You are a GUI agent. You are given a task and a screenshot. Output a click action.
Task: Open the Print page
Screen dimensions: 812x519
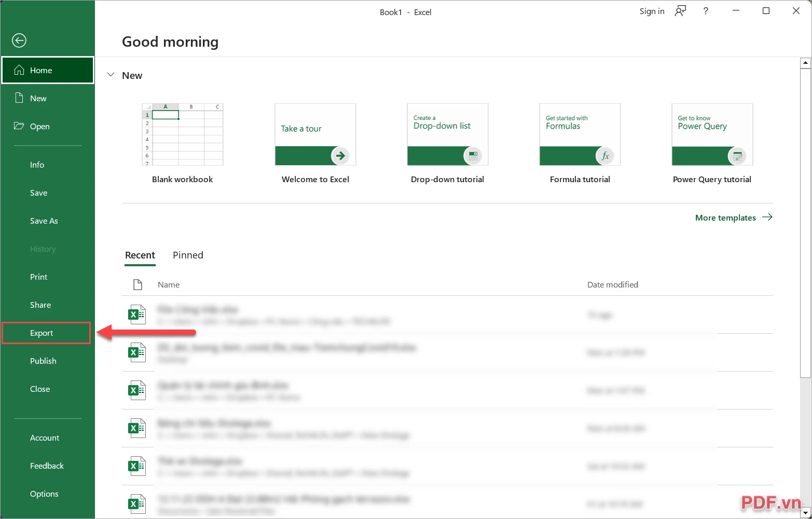tap(48, 277)
